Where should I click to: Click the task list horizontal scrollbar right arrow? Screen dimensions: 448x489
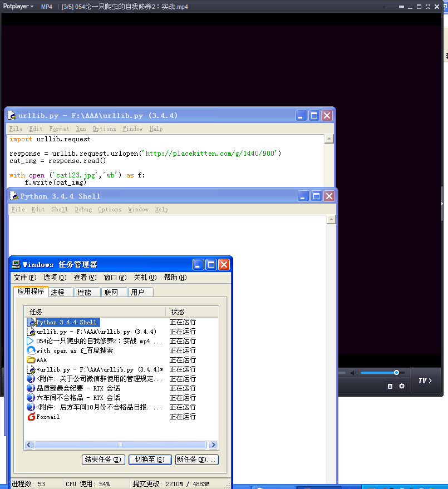point(213,444)
